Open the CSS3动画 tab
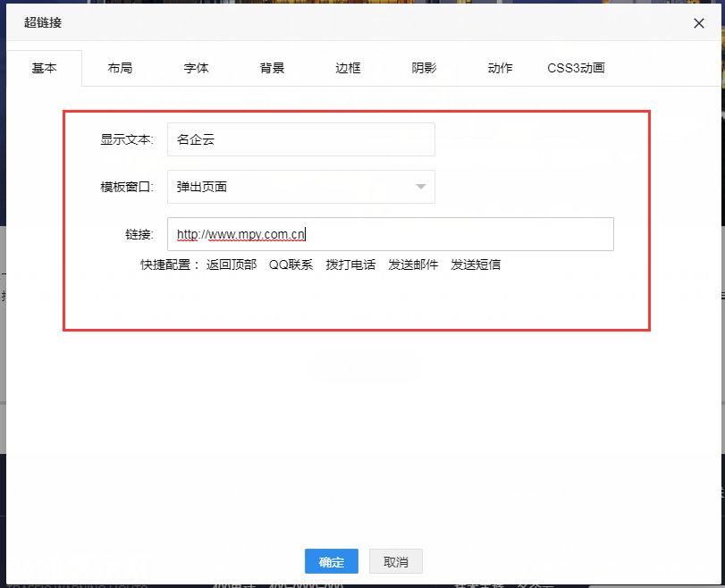The width and height of the screenshot is (725, 588). [x=576, y=68]
